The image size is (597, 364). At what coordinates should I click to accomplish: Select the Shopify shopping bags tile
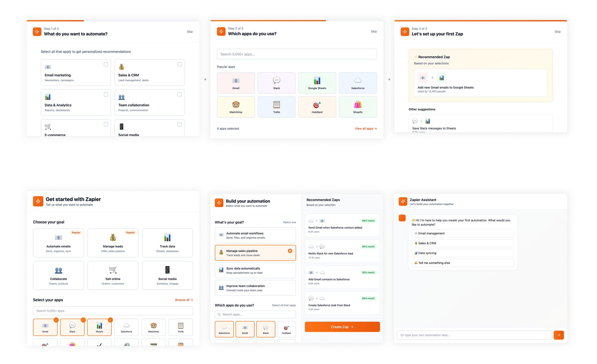coord(358,107)
